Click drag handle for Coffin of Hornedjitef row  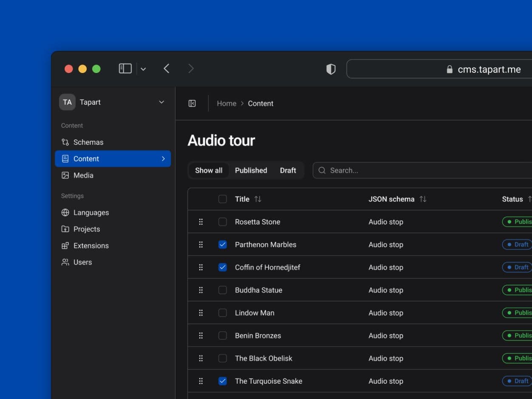pyautogui.click(x=201, y=267)
